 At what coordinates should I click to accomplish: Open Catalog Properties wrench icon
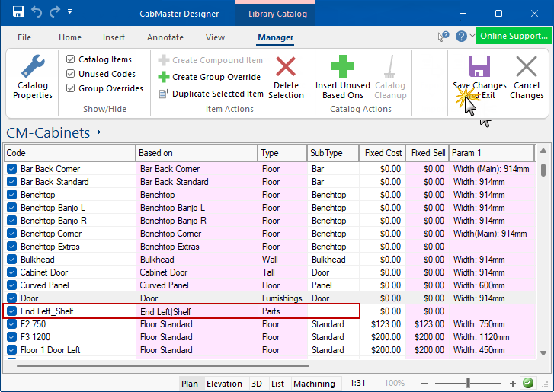33,66
